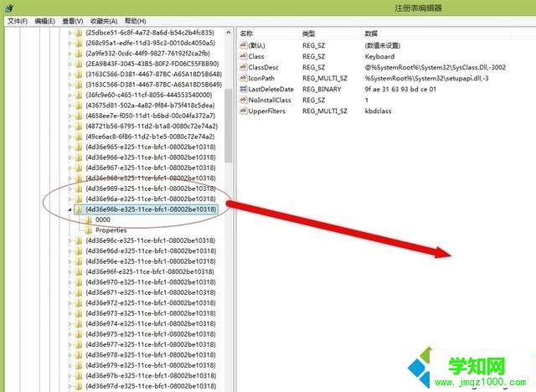Expand the {4d36e96f-e325...} key
Image resolution: width=536 pixels, height=392 pixels.
(70, 271)
